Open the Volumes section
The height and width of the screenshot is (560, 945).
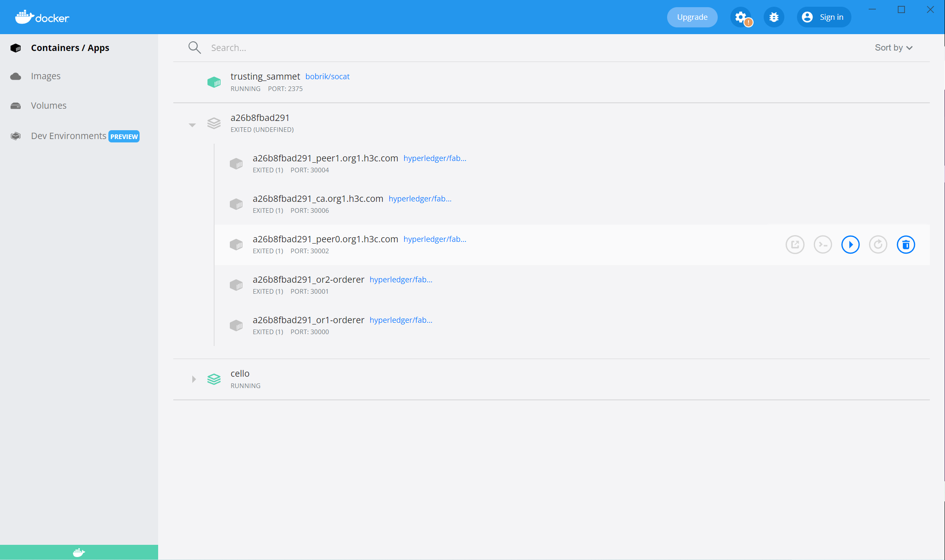pyautogui.click(x=48, y=106)
